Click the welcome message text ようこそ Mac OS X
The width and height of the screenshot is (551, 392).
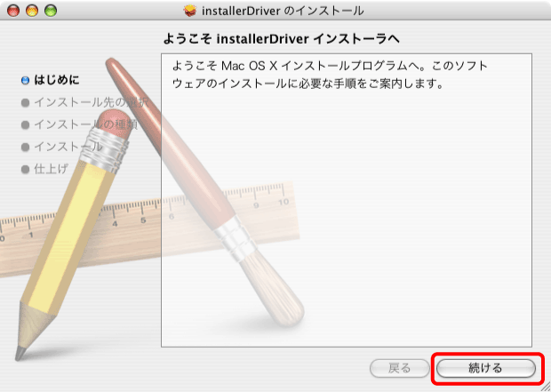pyautogui.click(x=329, y=75)
